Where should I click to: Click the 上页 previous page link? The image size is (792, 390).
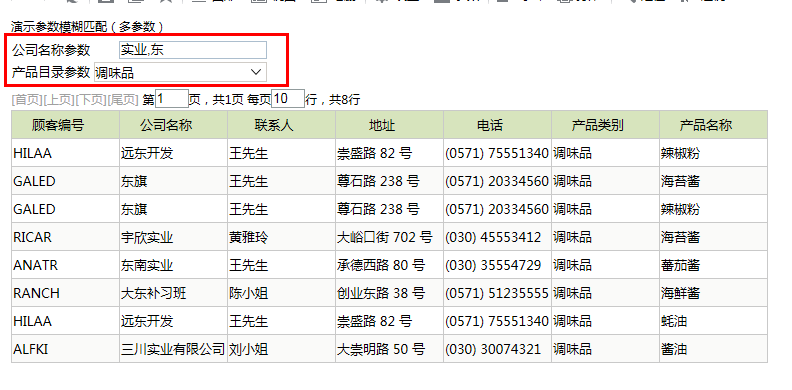59,100
